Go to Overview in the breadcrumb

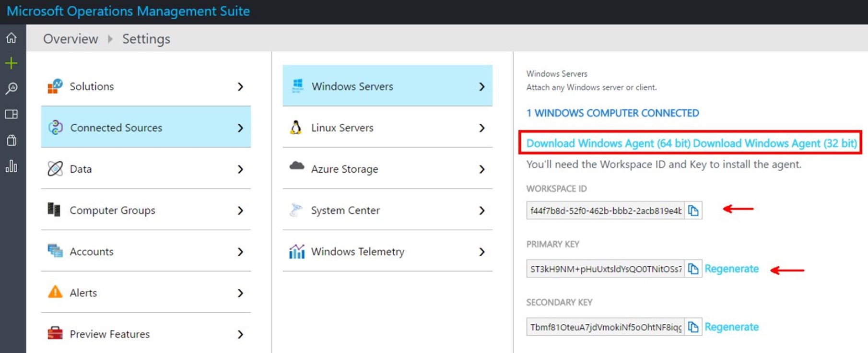point(70,39)
